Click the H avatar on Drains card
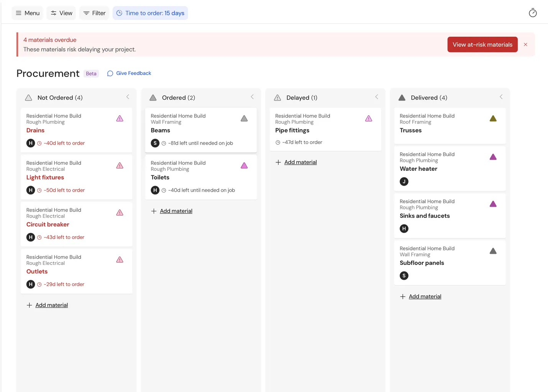The height and width of the screenshot is (392, 548). [x=31, y=143]
